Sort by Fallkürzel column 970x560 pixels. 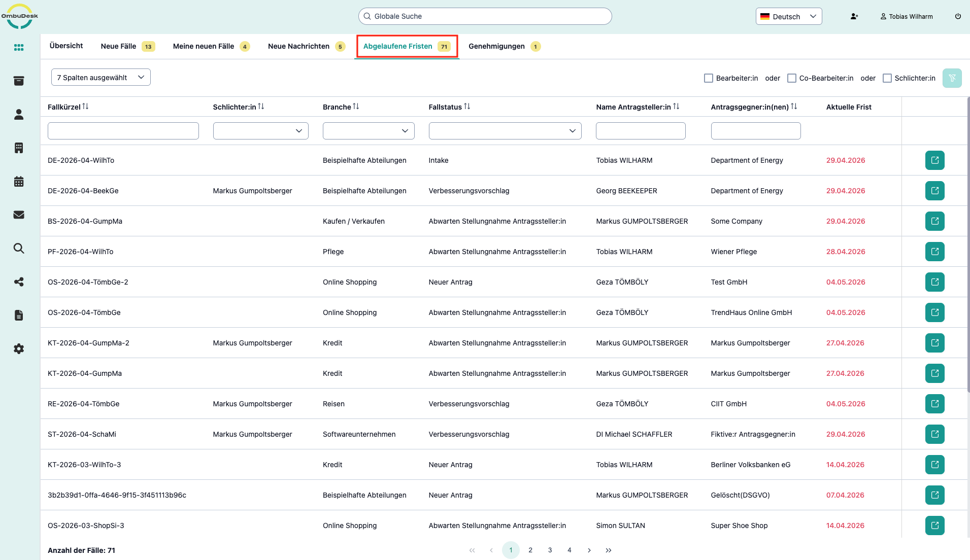[85, 107]
